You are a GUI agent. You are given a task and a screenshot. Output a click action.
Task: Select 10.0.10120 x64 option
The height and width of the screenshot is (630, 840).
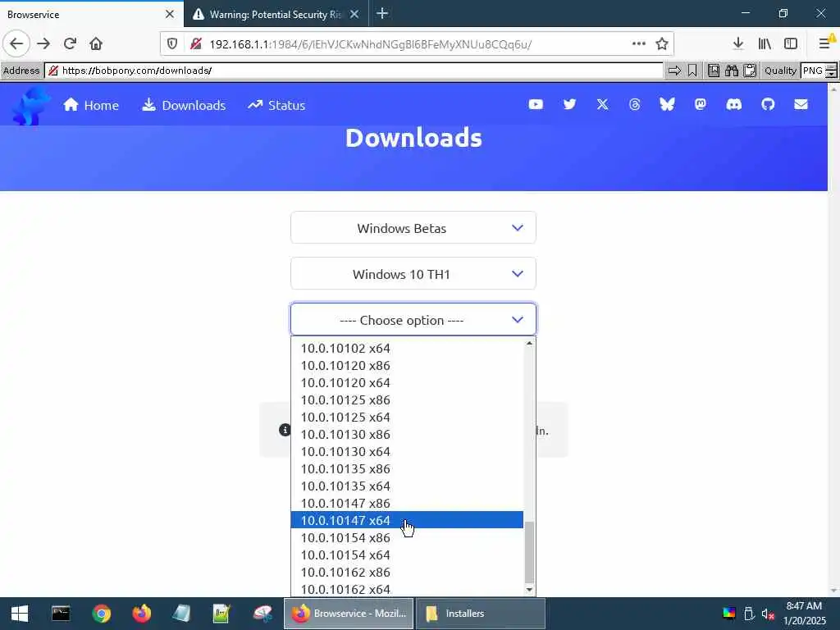407,382
